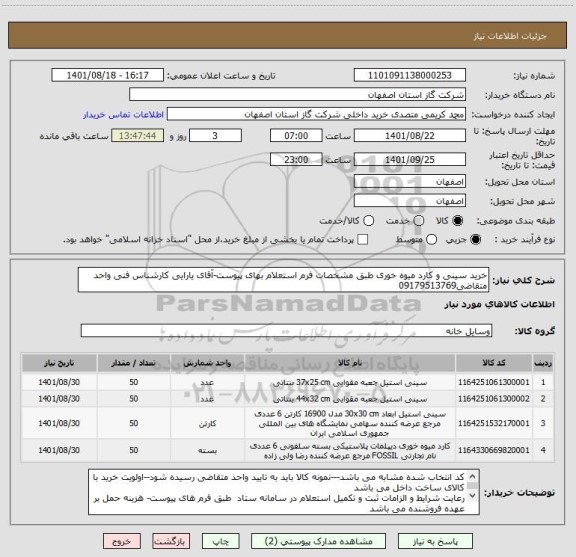Open مشاهده مدارک پیوستی (2) button

[318, 542]
